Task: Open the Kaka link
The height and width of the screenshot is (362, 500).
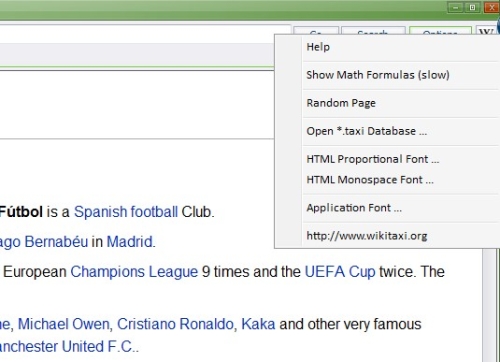Action: [x=258, y=324]
